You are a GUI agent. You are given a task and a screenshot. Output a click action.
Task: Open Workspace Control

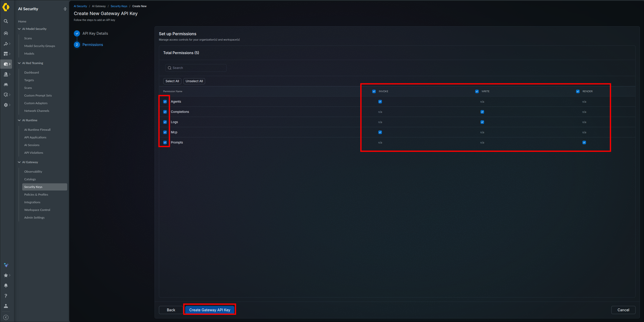[x=37, y=210]
